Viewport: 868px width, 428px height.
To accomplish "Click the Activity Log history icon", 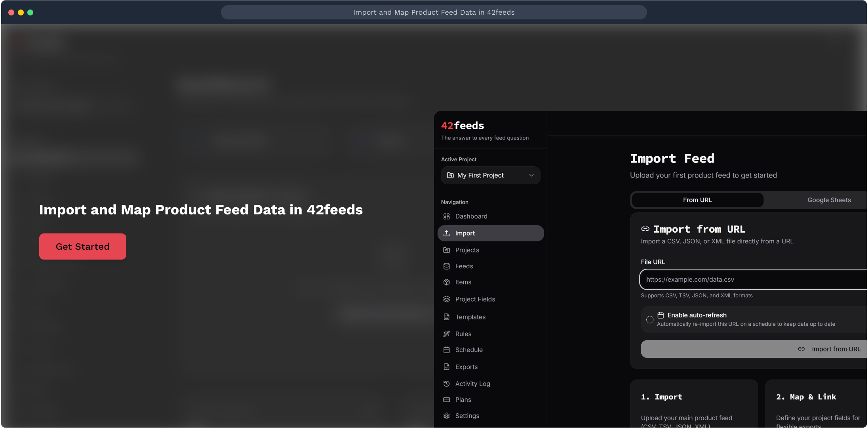I will (x=447, y=384).
